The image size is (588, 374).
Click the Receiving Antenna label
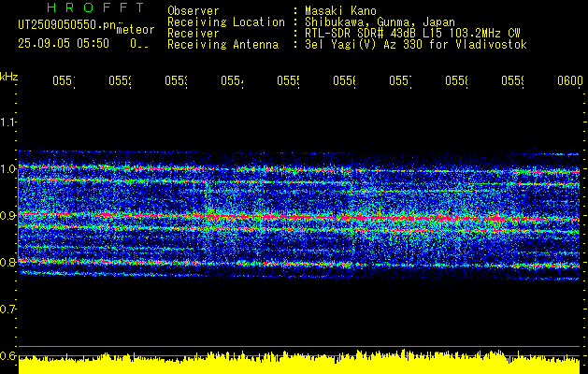tap(222, 45)
